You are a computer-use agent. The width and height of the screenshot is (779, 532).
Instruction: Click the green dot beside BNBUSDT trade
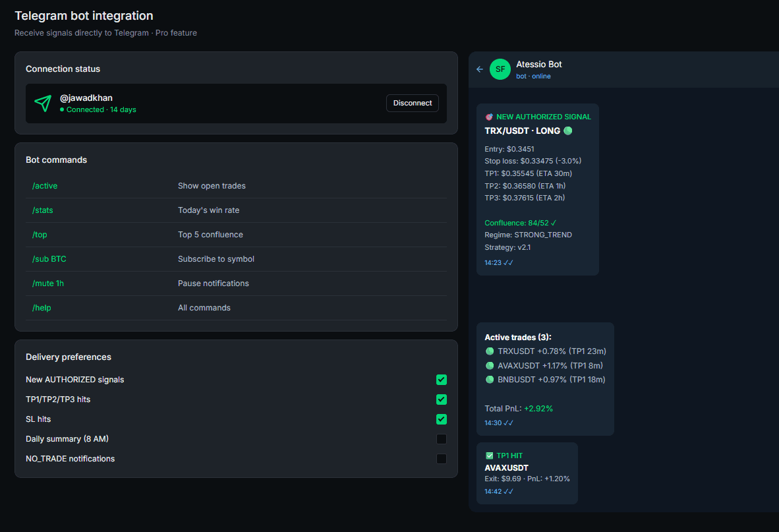click(x=490, y=380)
